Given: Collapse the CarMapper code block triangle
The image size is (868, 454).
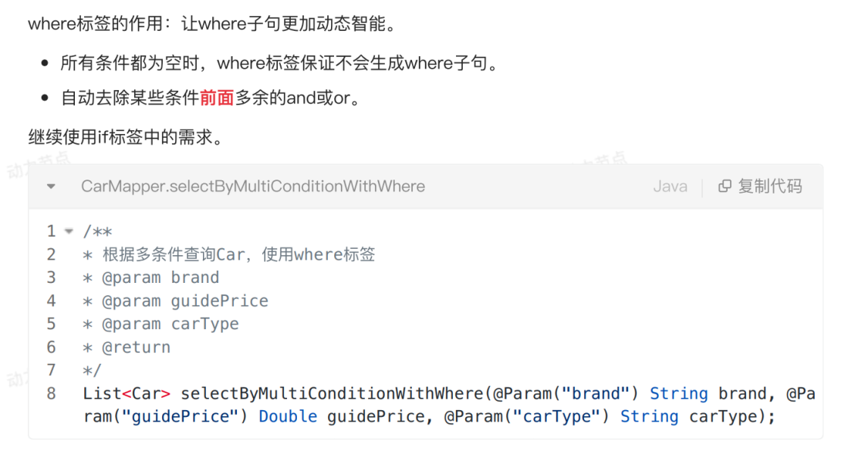Looking at the screenshot, I should (x=51, y=187).
